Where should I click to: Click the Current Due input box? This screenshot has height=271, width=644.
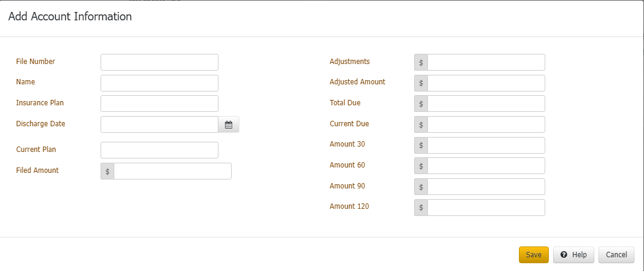pyautogui.click(x=486, y=124)
